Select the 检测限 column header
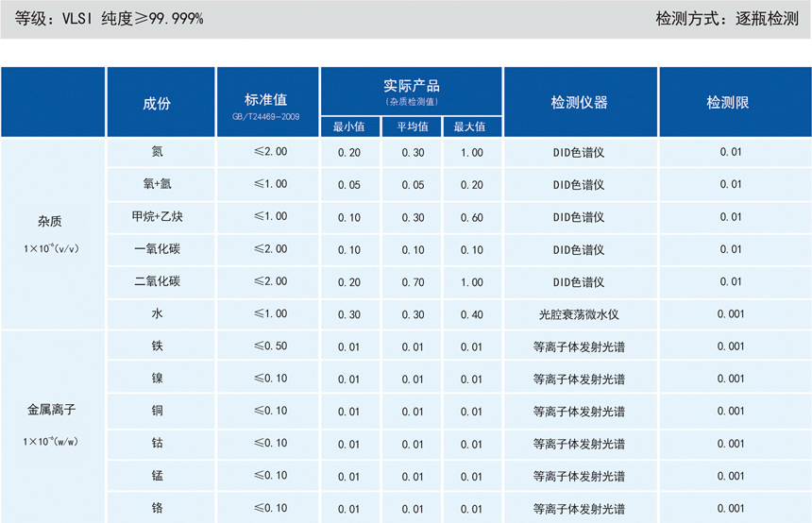The height and width of the screenshot is (523, 812). [x=727, y=103]
